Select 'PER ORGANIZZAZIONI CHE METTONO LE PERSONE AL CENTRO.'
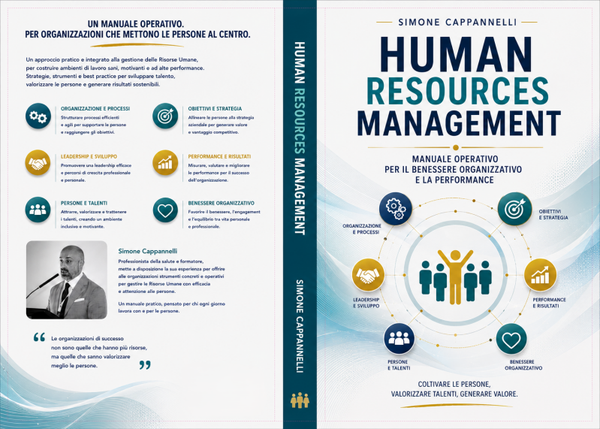 pyautogui.click(x=138, y=34)
